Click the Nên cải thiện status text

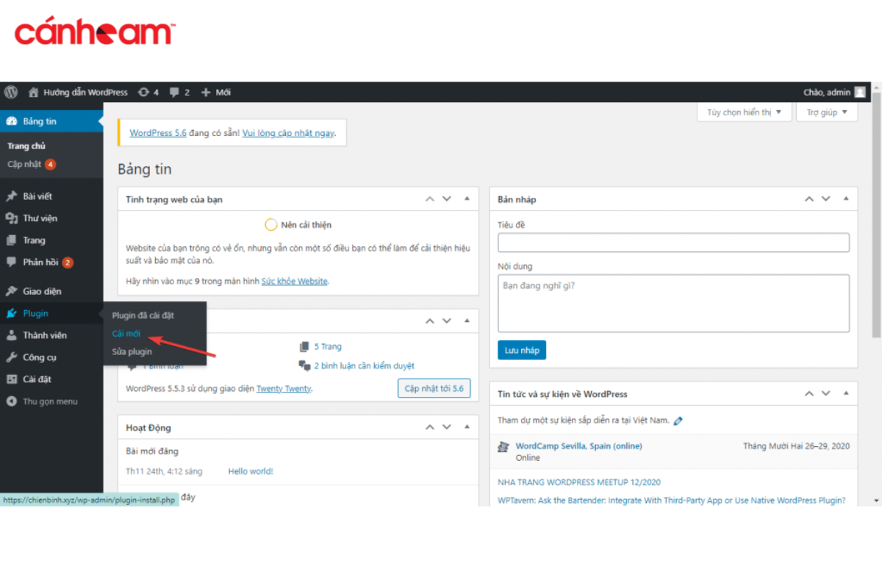(x=306, y=225)
